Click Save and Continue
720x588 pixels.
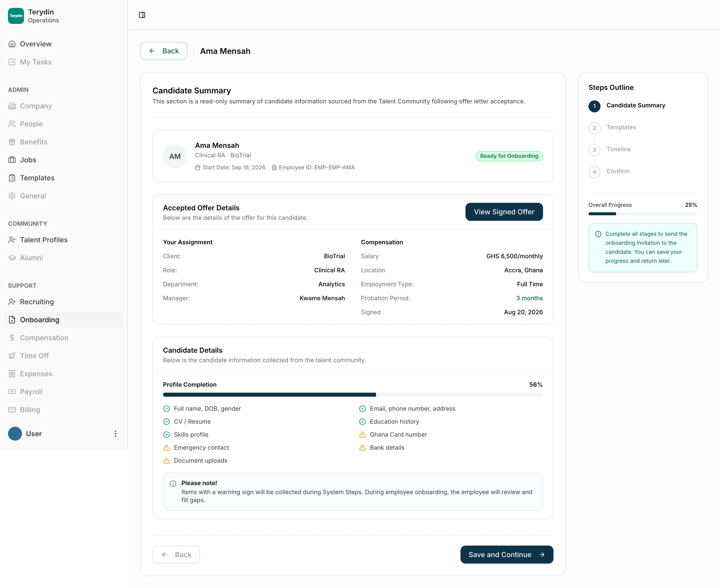coord(507,555)
